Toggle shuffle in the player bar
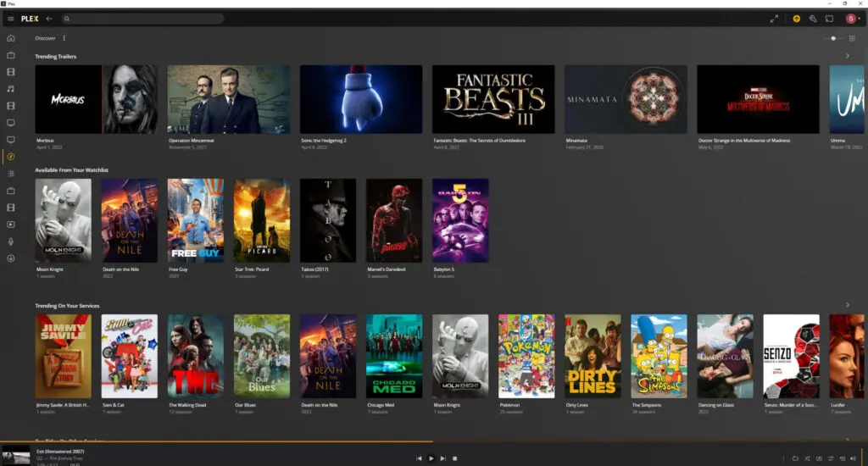This screenshot has height=466, width=868. coord(807,458)
